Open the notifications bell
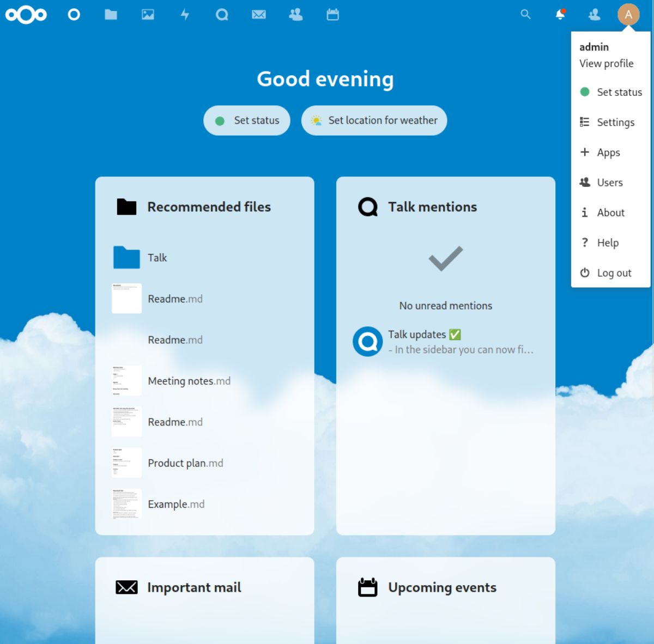The width and height of the screenshot is (654, 644). tap(560, 14)
